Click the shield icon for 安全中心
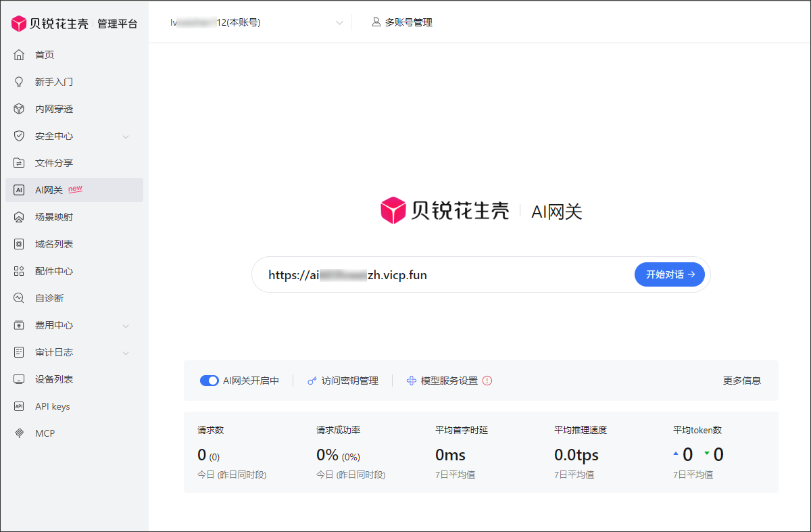Screen dimensions: 811x532 coord(19,136)
